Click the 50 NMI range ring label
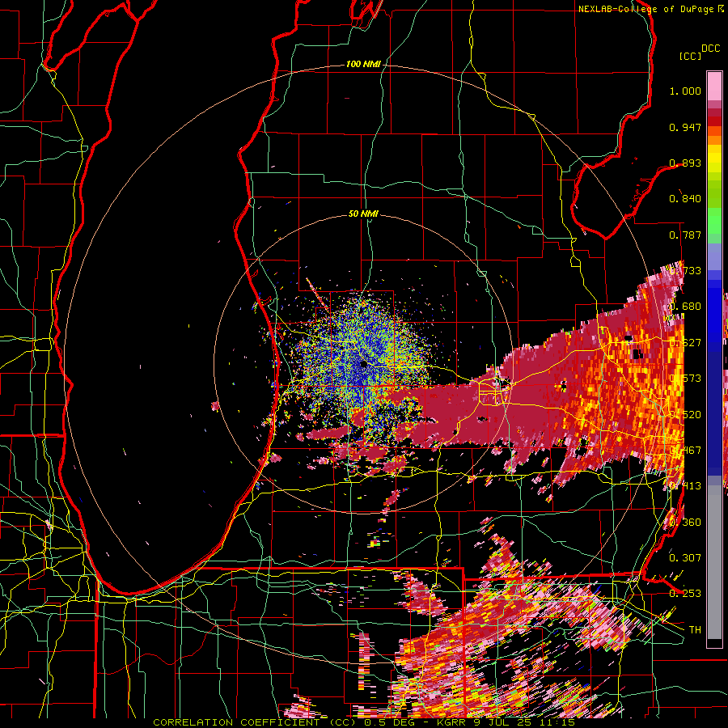Viewport: 728px width, 728px height. click(x=363, y=214)
